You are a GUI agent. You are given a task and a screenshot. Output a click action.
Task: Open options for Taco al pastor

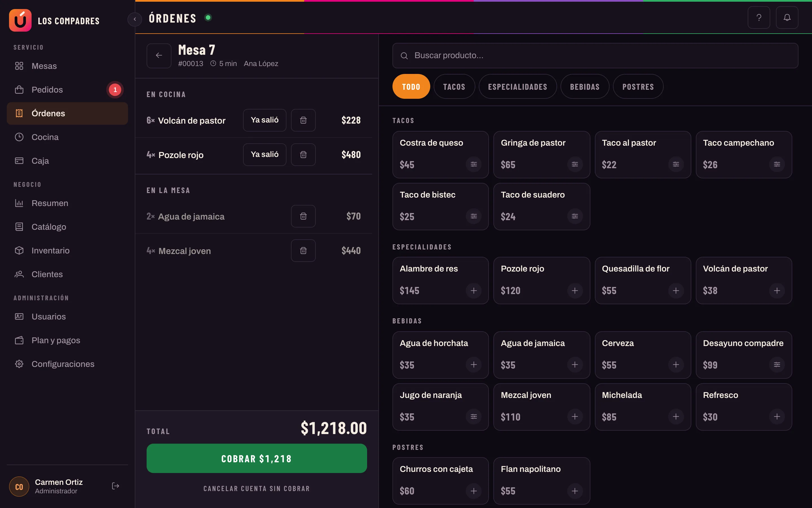coord(676,164)
